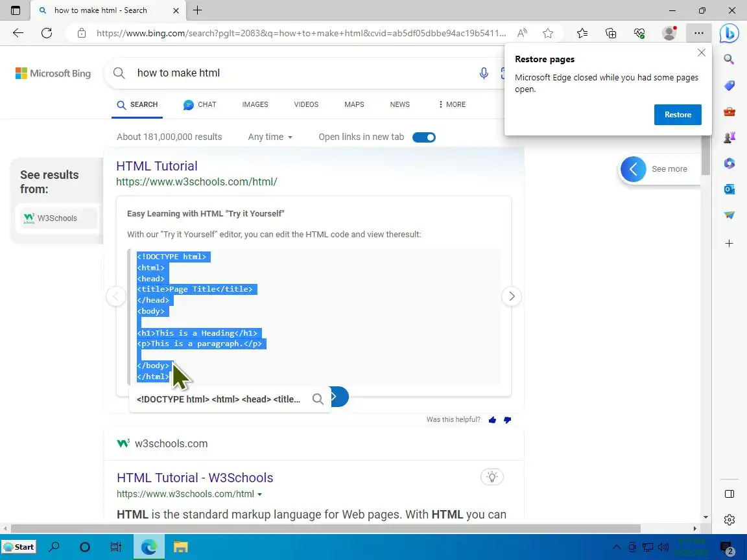
Task: Open File Explorer from taskbar
Action: click(180, 546)
